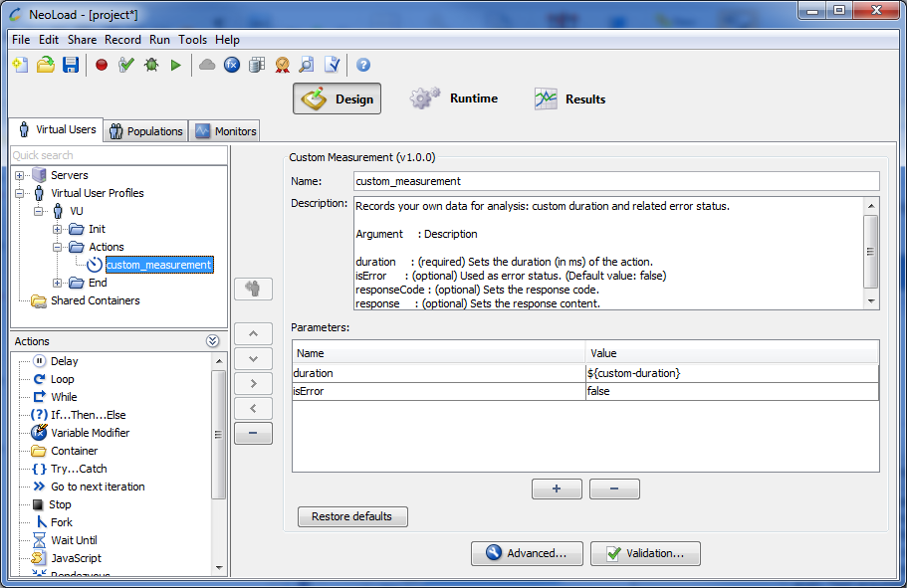Viewport: 907px width, 588px height.
Task: Click the Description box scrollbar down arrow
Action: click(x=871, y=301)
